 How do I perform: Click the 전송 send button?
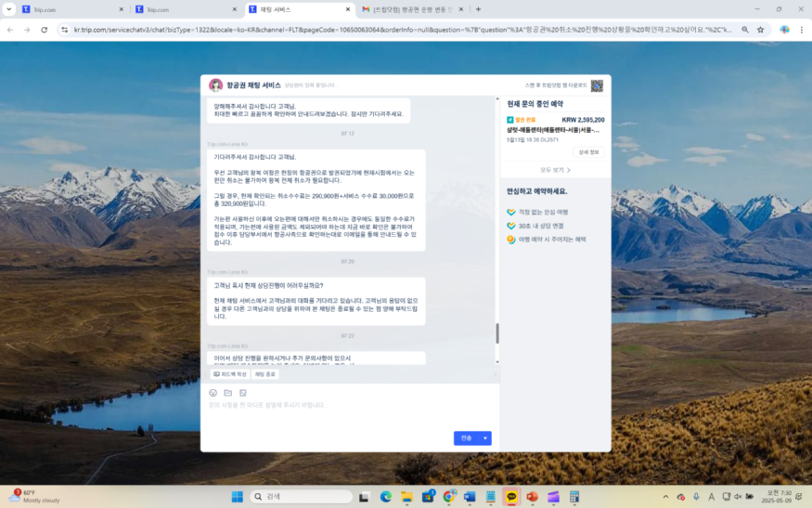(x=467, y=438)
